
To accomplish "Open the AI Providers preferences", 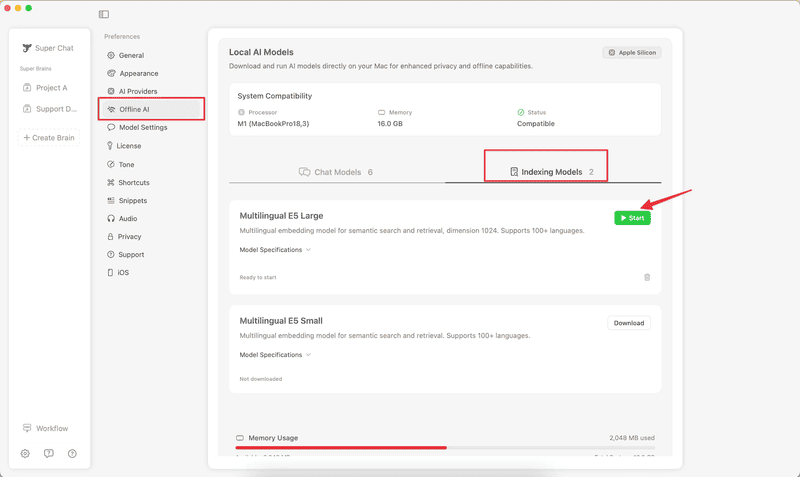I will coord(138,91).
